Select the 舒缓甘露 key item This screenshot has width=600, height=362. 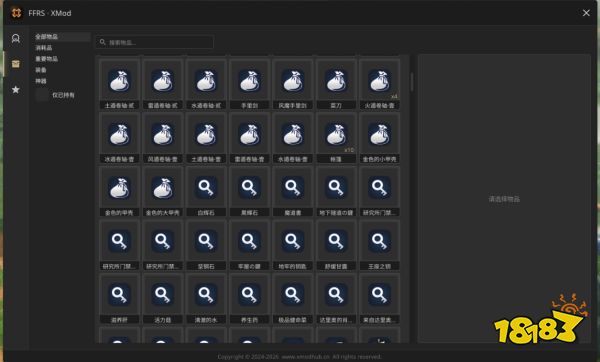336,245
